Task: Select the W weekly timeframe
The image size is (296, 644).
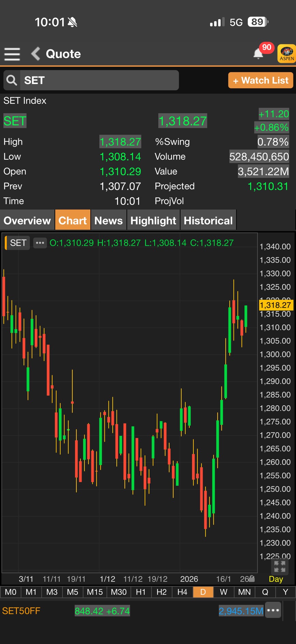Action: [223, 592]
